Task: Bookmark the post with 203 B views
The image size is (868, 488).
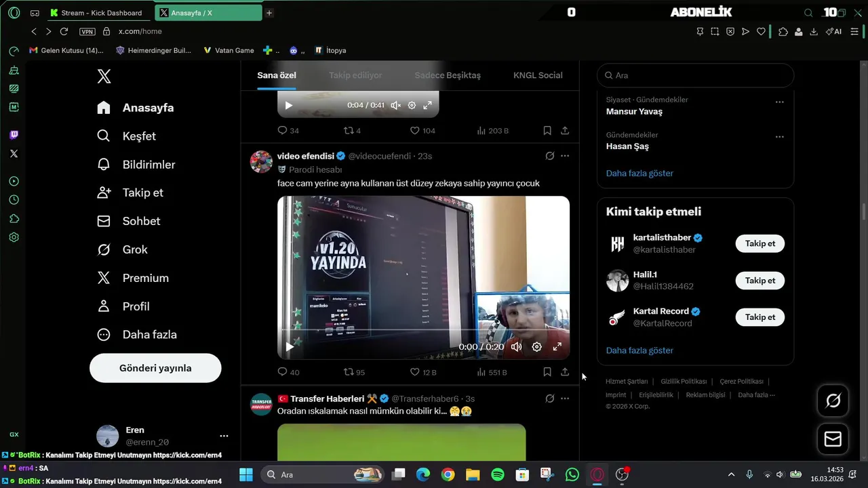Action: click(547, 130)
